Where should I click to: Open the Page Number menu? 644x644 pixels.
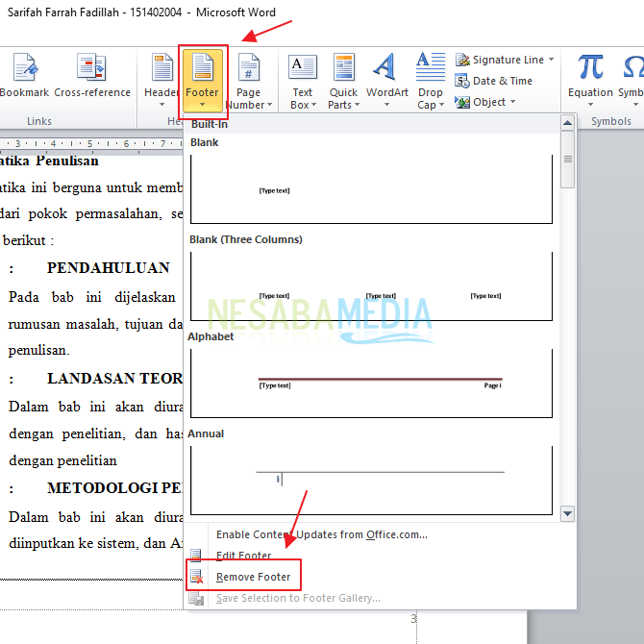pos(249,82)
